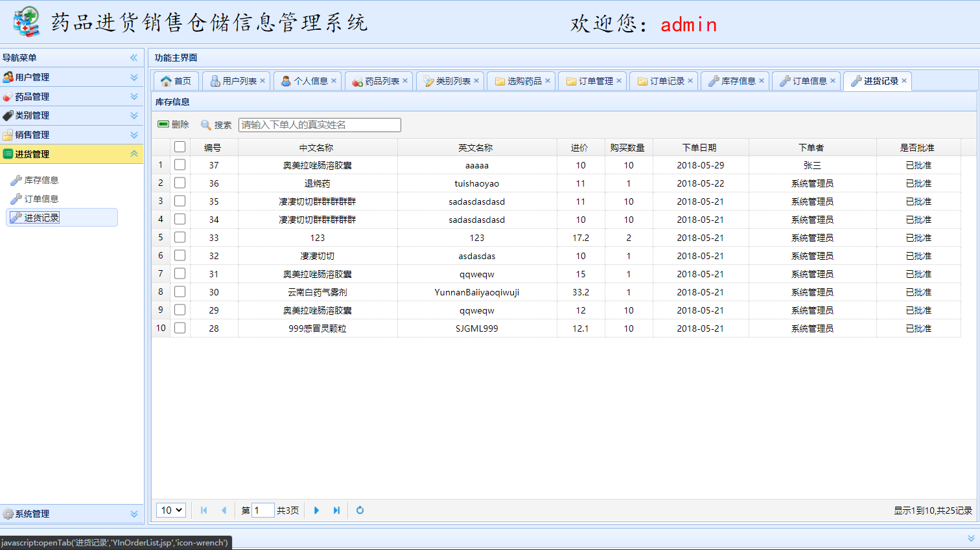Image resolution: width=980 pixels, height=550 pixels.
Task: Toggle the select-all checkbox in table header
Action: [180, 146]
